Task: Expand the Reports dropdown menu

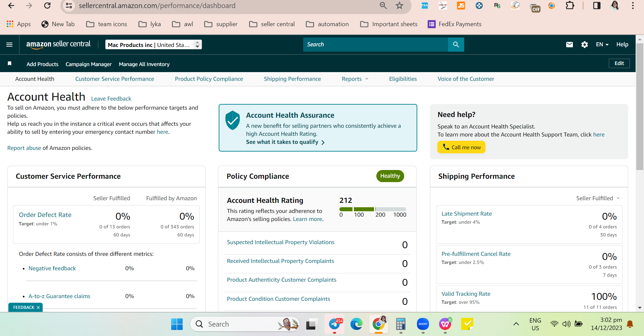Action: click(355, 79)
